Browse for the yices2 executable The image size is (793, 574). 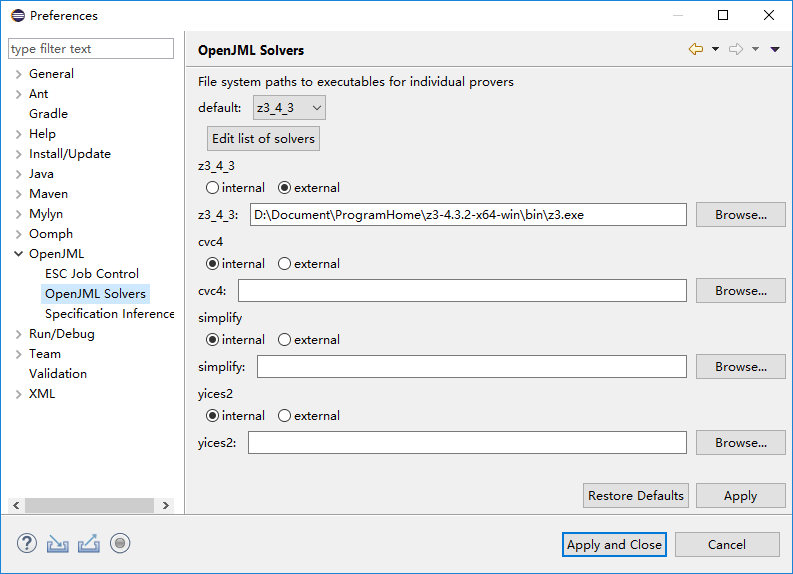(740, 443)
